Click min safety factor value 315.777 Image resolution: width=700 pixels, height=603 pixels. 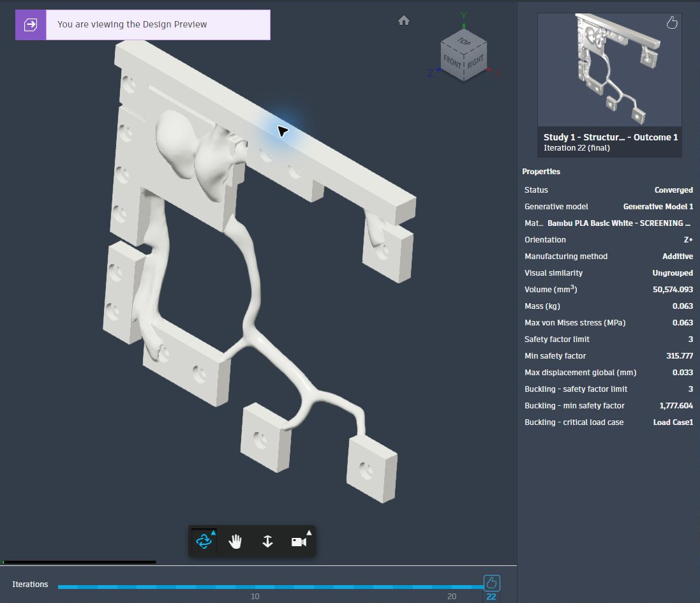coord(680,355)
